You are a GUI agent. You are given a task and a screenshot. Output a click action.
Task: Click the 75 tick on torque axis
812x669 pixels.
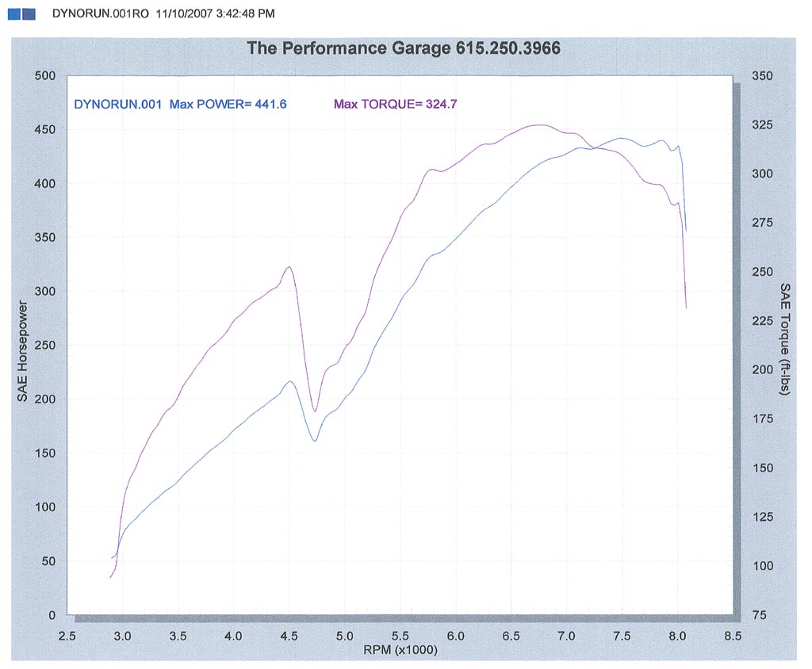pyautogui.click(x=760, y=615)
